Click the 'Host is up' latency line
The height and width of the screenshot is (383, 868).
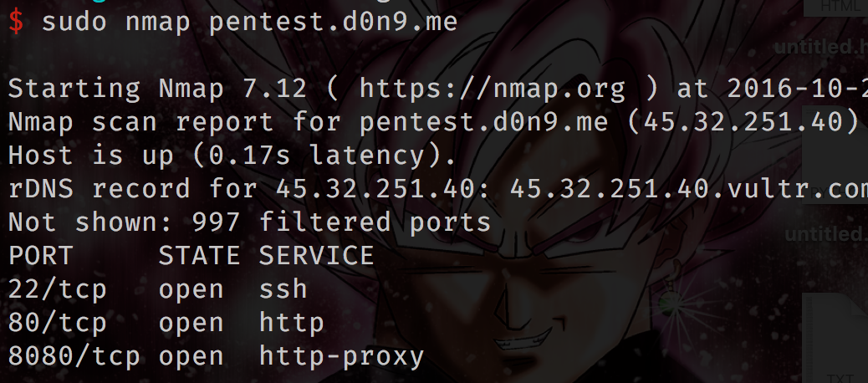click(x=232, y=156)
